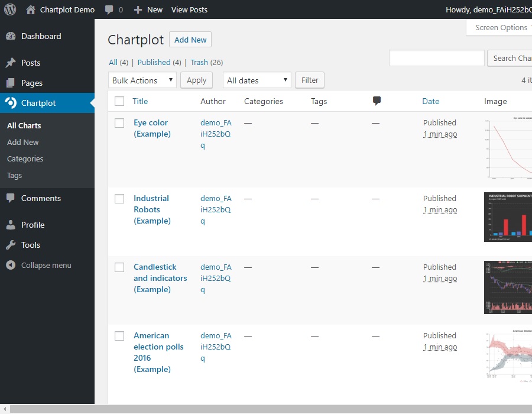Click the WordPress logo icon
This screenshot has height=414, width=532.
[x=10, y=9]
